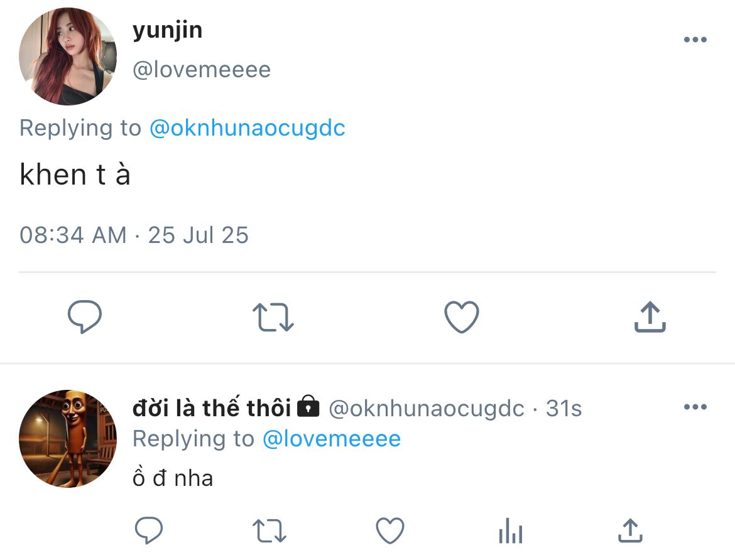The image size is (735, 560).
Task: View analytics for the 'ồ đ nha' reply
Action: point(511,530)
